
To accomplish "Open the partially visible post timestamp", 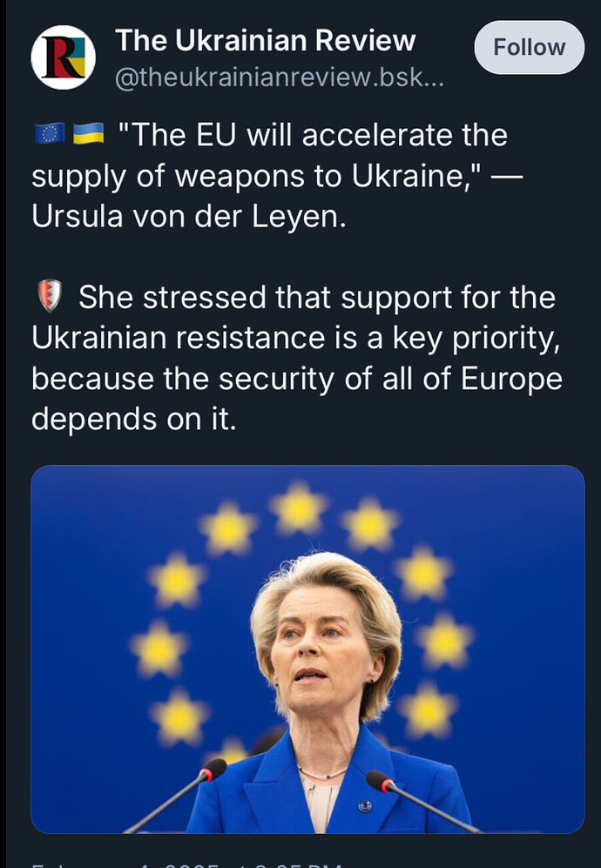I will pos(186,864).
